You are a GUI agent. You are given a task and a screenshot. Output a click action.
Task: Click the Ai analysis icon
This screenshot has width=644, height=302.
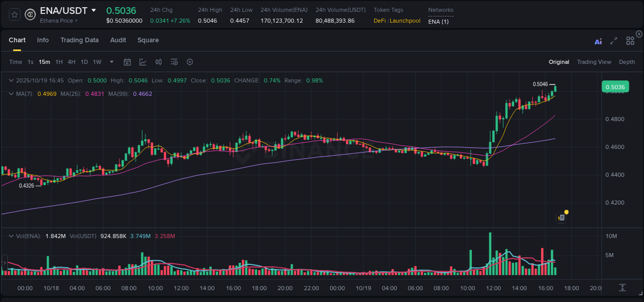click(x=598, y=40)
